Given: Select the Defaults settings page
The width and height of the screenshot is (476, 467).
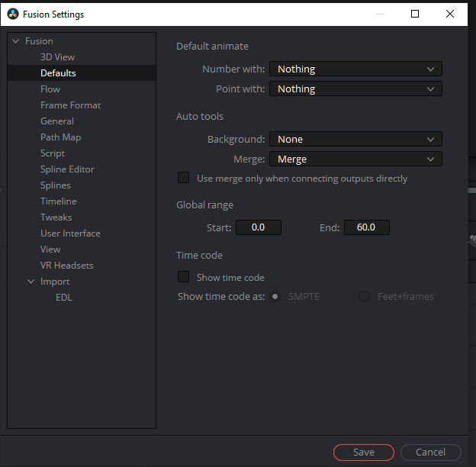Looking at the screenshot, I should pos(58,73).
